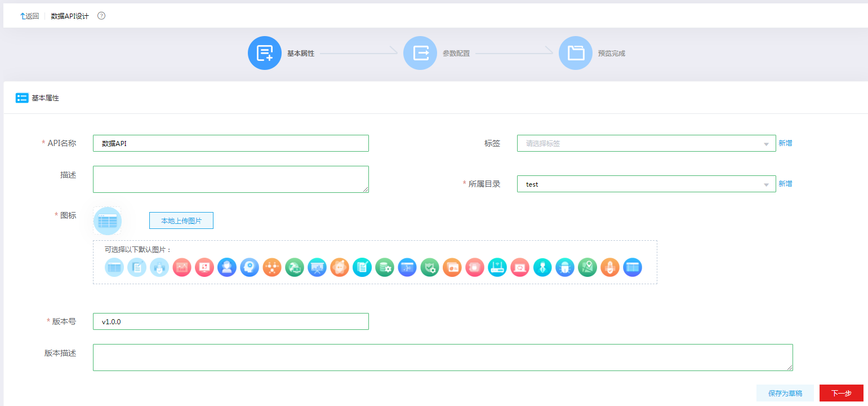The height and width of the screenshot is (406, 868).
Task: Open the help question mark icon
Action: 101,16
